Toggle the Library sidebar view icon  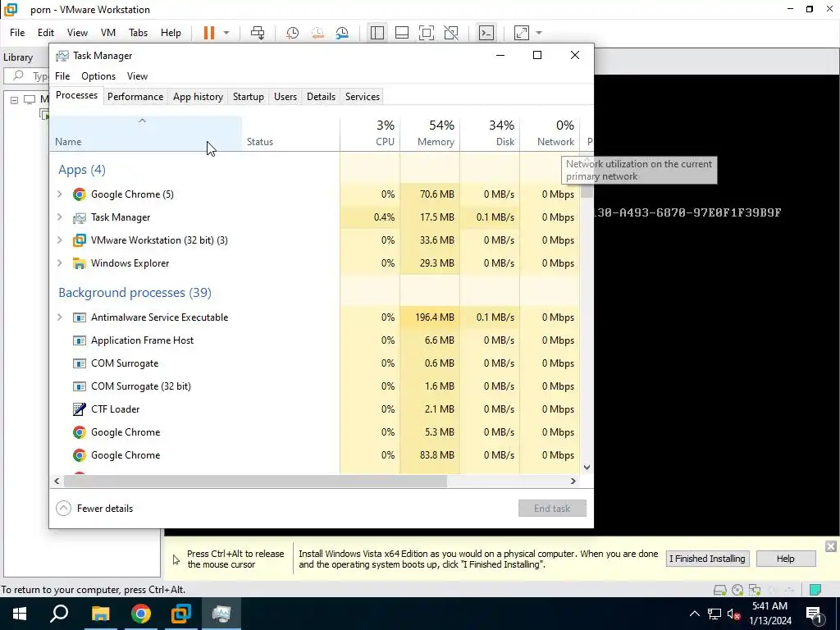(377, 33)
